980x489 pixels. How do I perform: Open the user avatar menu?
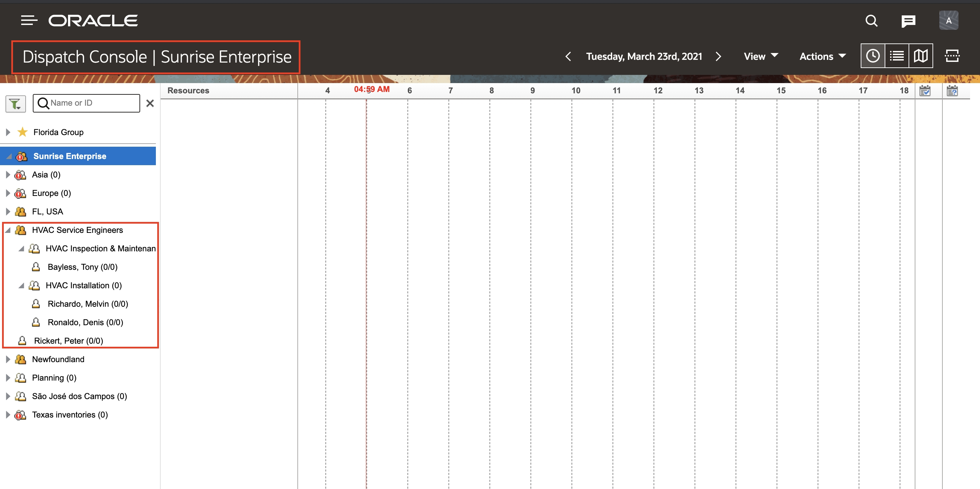click(x=949, y=21)
